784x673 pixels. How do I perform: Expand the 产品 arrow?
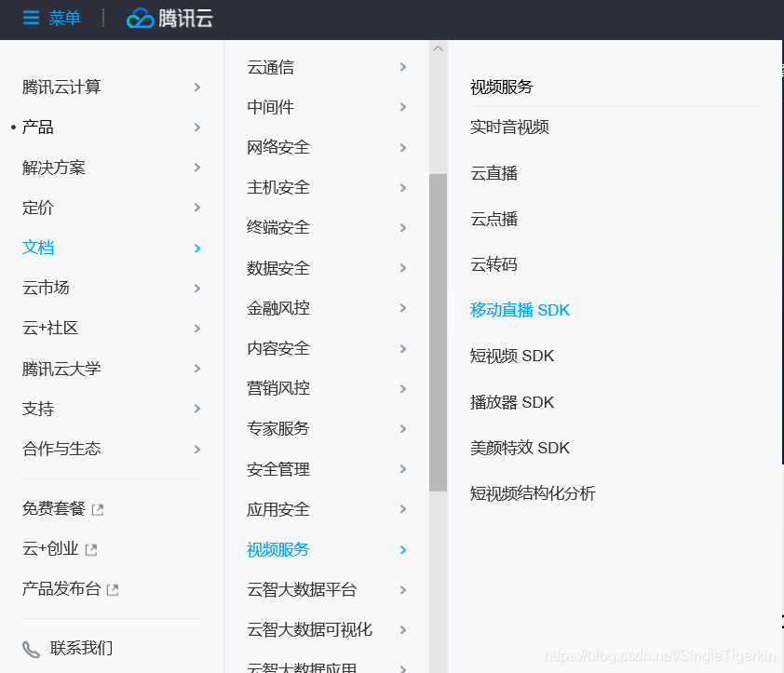(197, 128)
